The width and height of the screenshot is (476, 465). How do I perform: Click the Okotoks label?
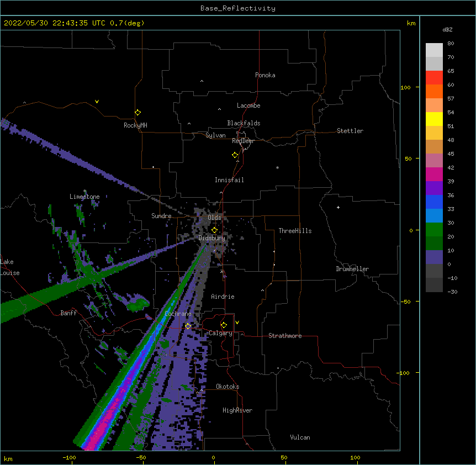click(x=228, y=387)
